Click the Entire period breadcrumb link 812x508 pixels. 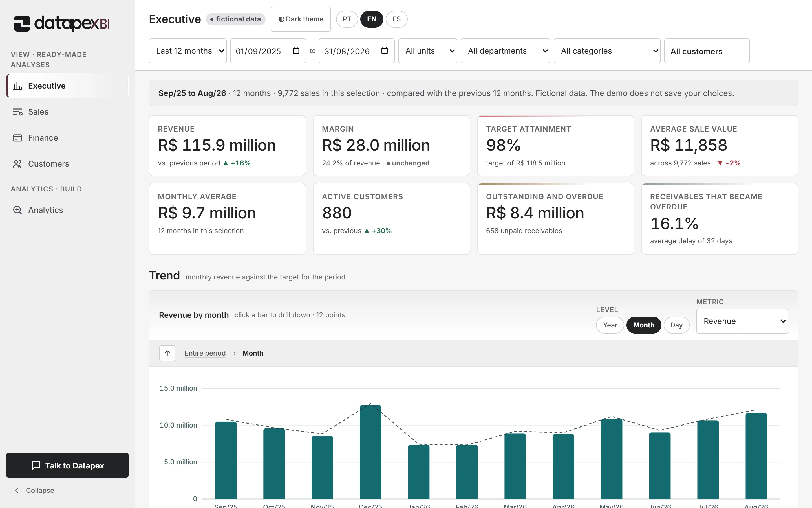pyautogui.click(x=205, y=353)
